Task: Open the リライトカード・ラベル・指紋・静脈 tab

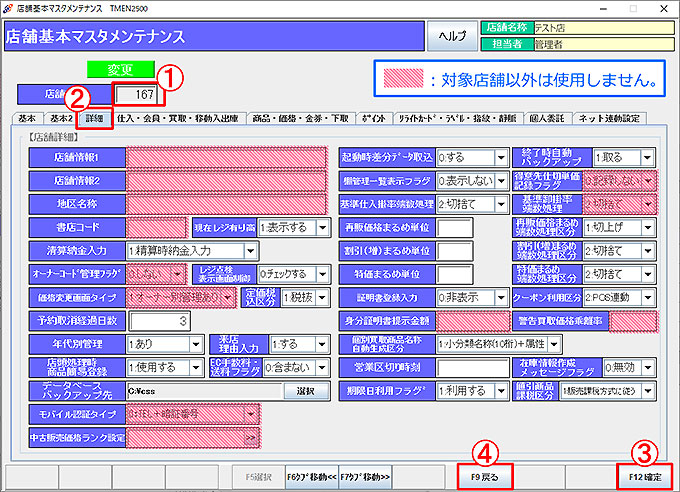Action: [x=458, y=118]
